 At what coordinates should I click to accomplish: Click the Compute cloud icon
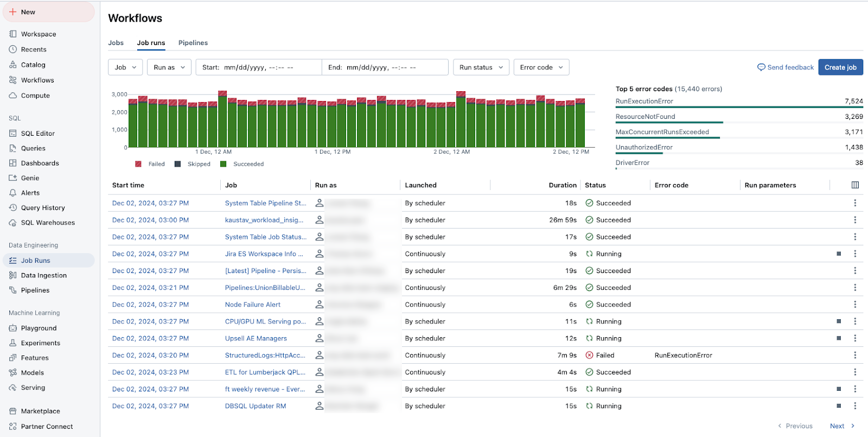13,96
